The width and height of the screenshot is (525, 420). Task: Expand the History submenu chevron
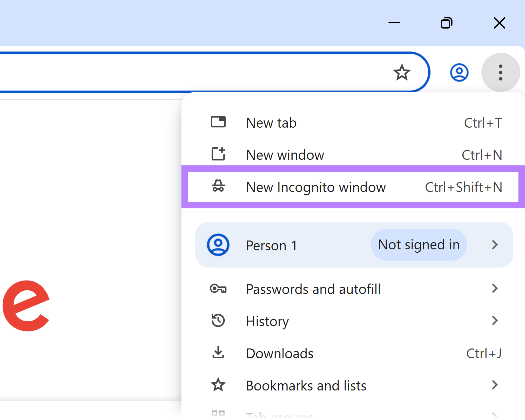pos(494,321)
